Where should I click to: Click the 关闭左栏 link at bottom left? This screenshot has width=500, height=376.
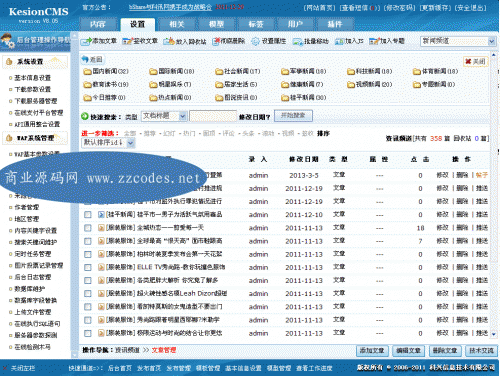[23, 369]
